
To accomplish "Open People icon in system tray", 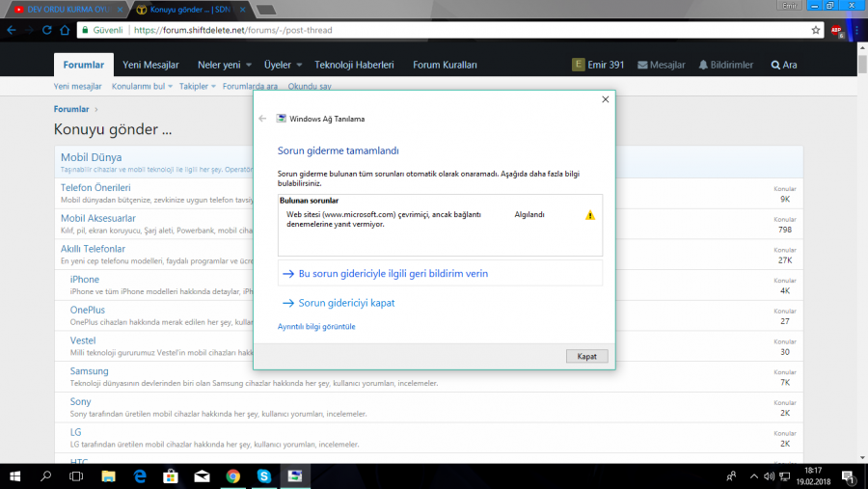I will pos(731,476).
